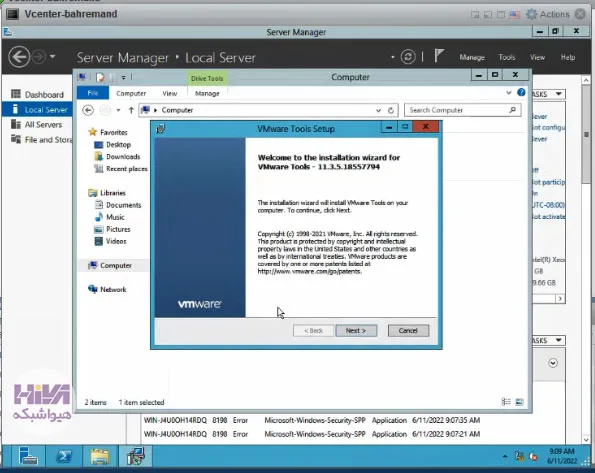Open the Tools menu in Server Manager
595x473 pixels.
pos(507,57)
